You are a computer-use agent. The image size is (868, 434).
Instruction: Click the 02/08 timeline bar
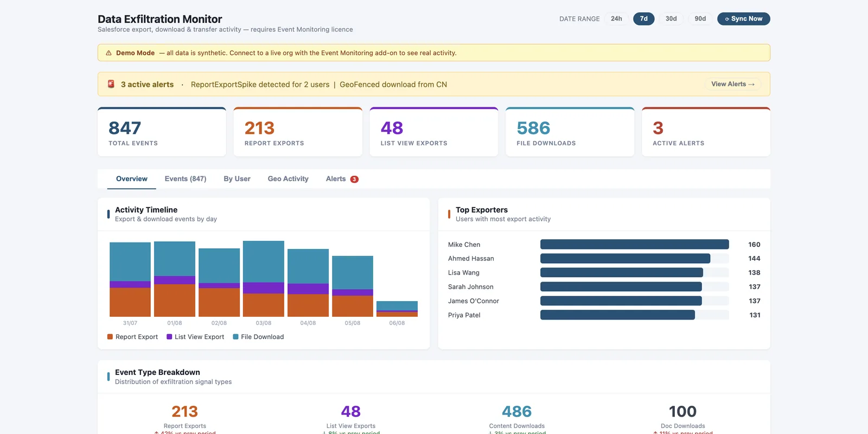[219, 283]
